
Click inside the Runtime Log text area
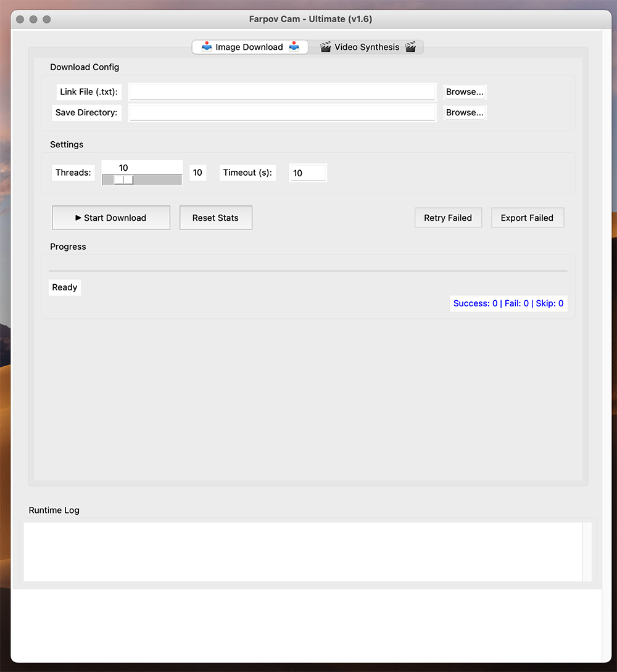coord(302,552)
